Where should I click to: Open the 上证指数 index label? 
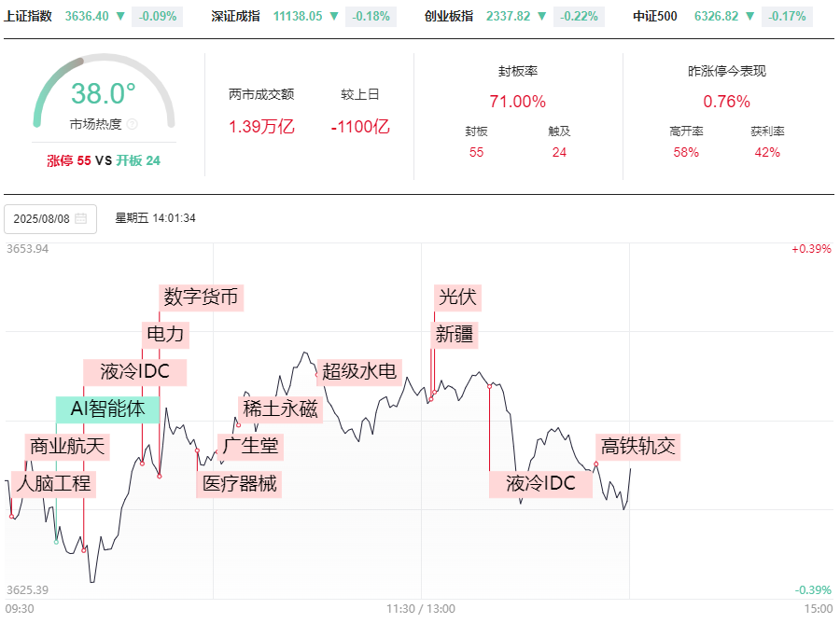(x=28, y=16)
